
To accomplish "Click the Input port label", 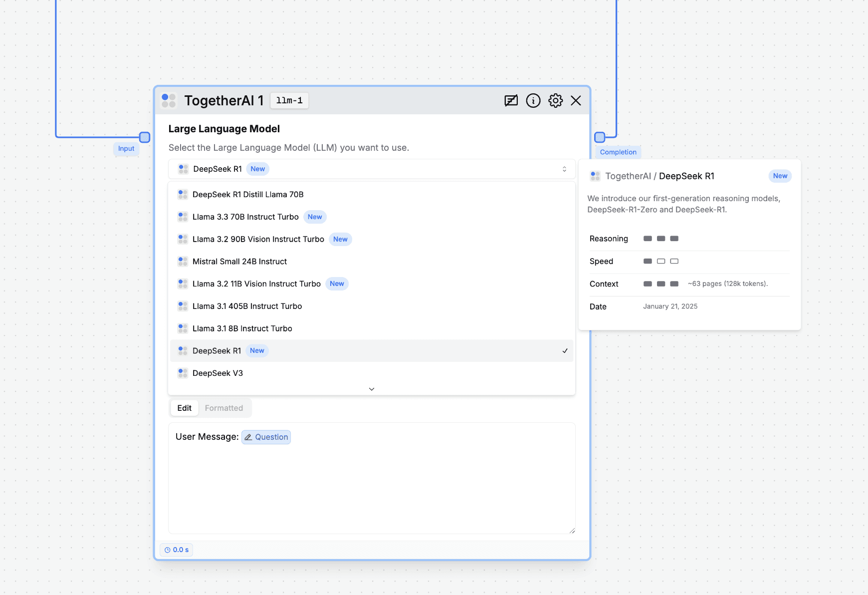I will click(126, 149).
